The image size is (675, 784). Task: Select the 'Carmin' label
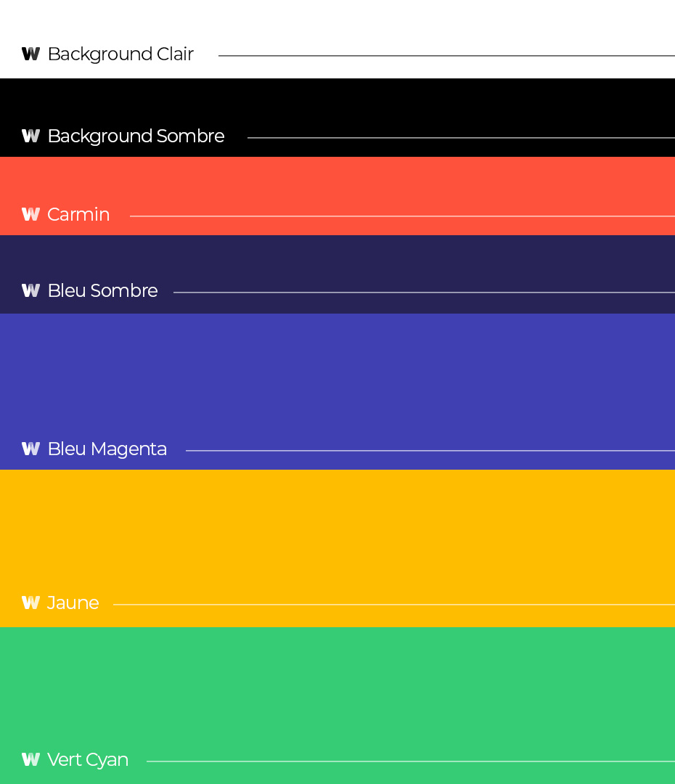pyautogui.click(x=78, y=214)
